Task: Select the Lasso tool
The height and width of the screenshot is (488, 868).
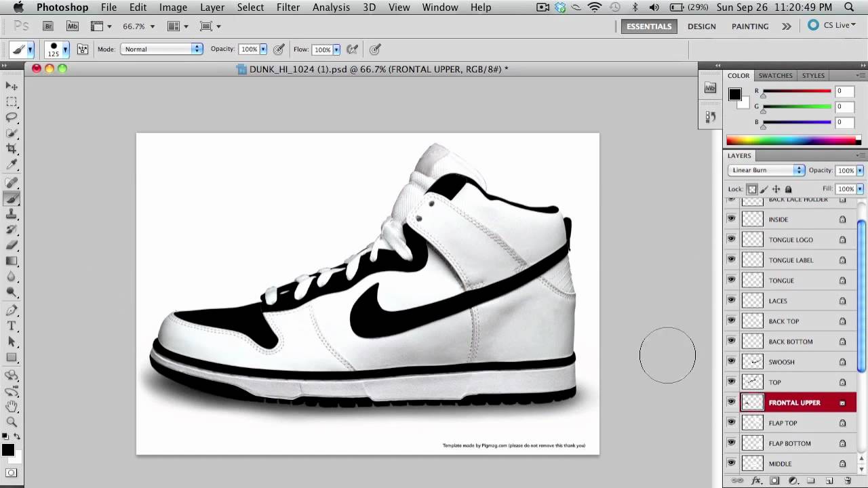Action: click(x=12, y=117)
